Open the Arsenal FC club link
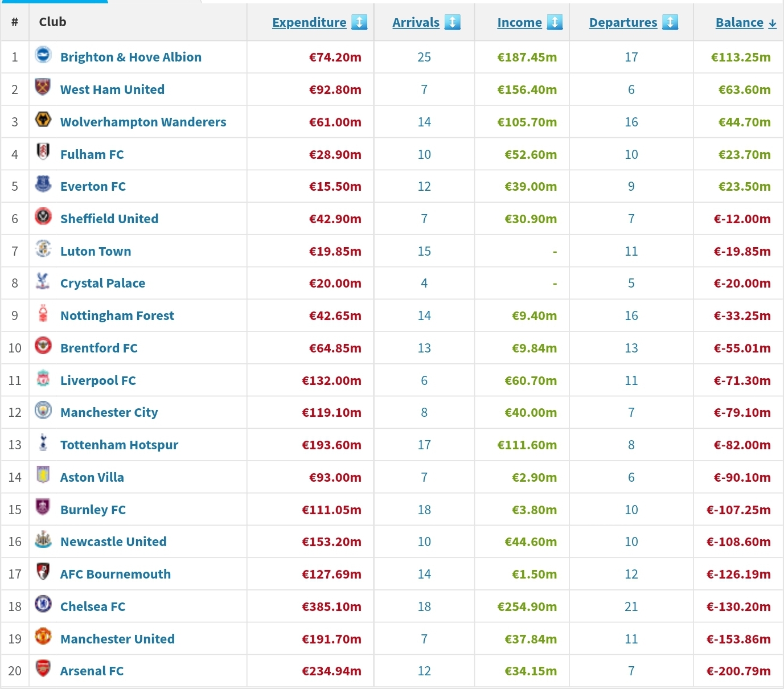Viewport: 784px width, 689px height. [x=92, y=671]
